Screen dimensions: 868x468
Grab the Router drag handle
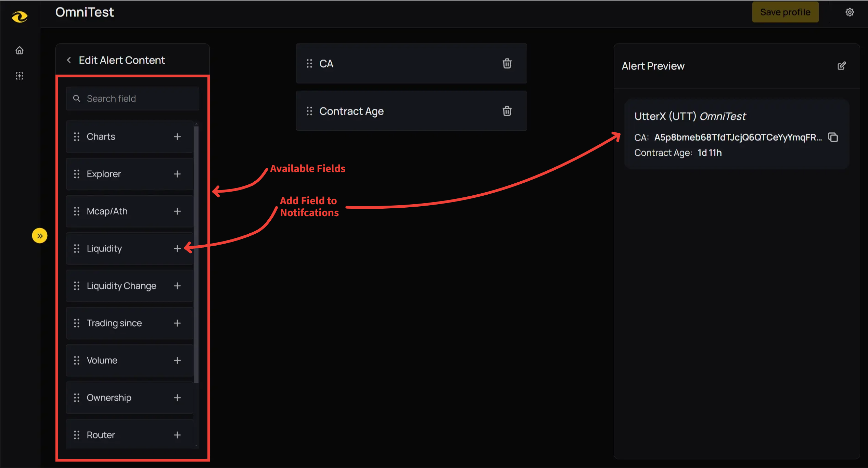tap(77, 435)
